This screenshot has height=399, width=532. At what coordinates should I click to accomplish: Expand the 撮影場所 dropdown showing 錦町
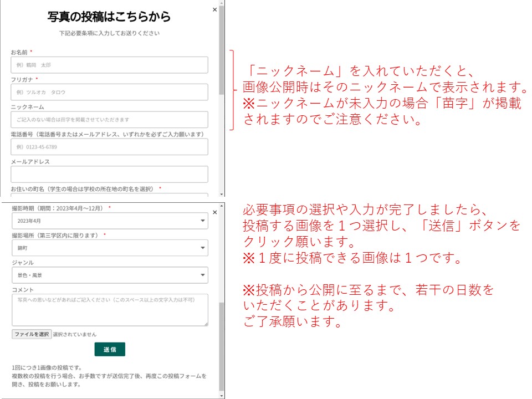(x=109, y=248)
